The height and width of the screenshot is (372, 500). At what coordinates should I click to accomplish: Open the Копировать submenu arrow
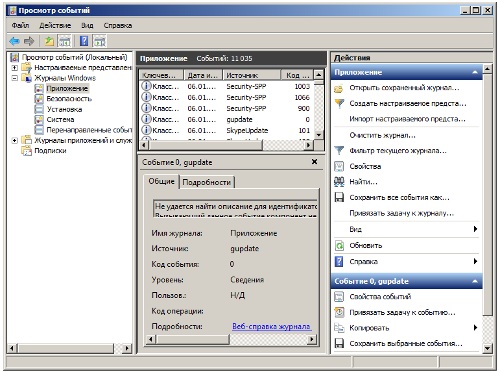(x=475, y=328)
